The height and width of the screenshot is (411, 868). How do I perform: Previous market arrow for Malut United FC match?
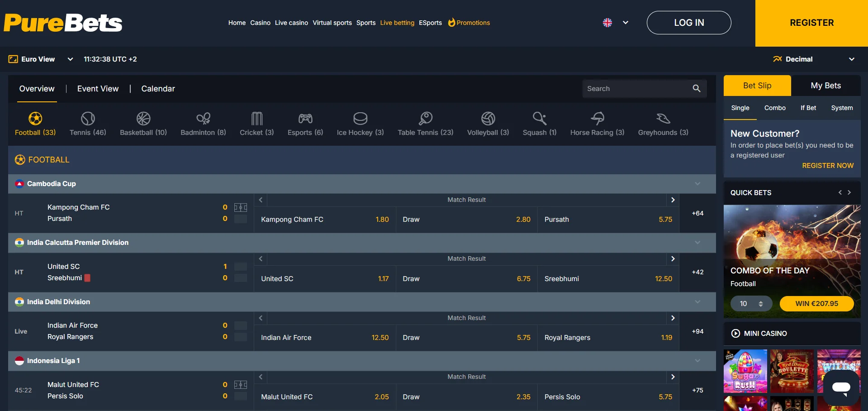click(261, 377)
